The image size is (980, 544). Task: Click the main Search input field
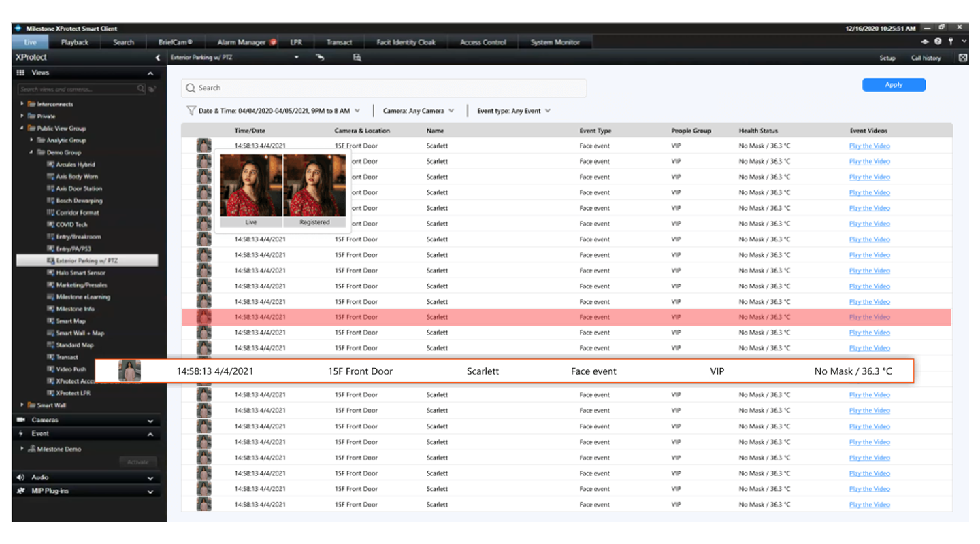(384, 88)
